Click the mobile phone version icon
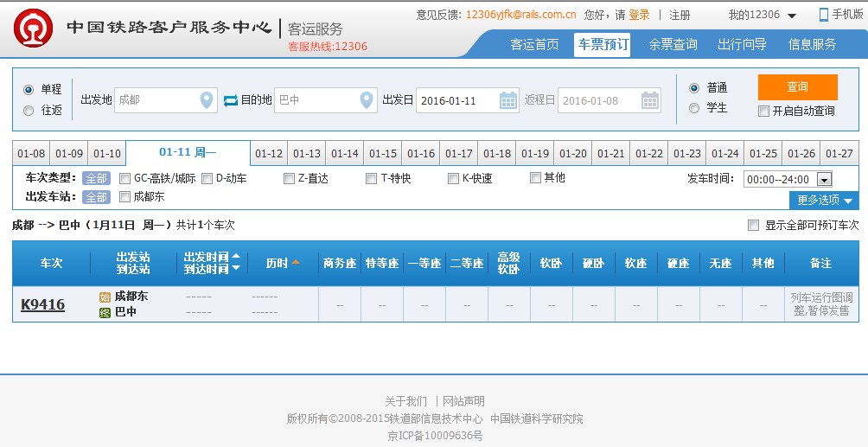The width and height of the screenshot is (868, 447). pyautogui.click(x=824, y=15)
